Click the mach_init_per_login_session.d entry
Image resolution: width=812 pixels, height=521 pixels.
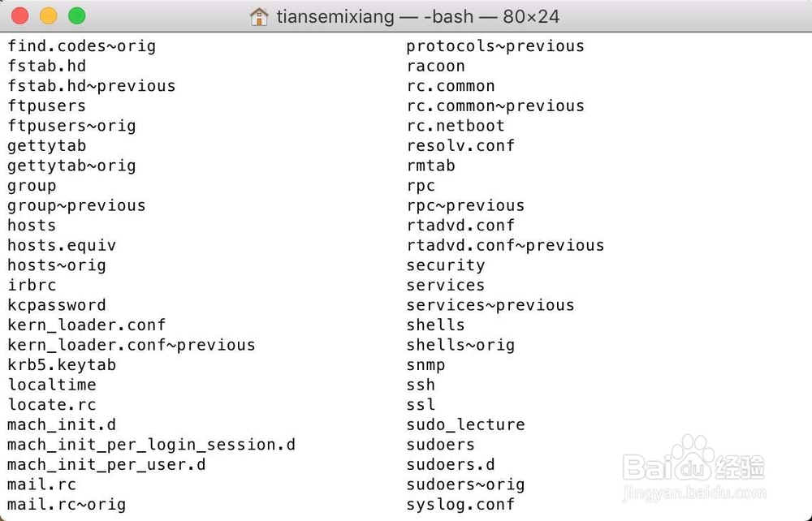151,445
